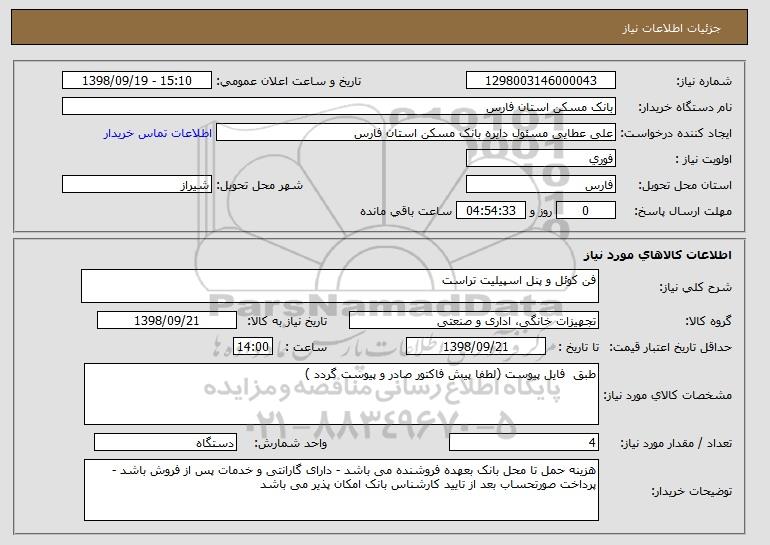This screenshot has height=545, width=770.
Task: Select the announcement date field 1398/09/19 - 15:10
Action: pyautogui.click(x=137, y=81)
